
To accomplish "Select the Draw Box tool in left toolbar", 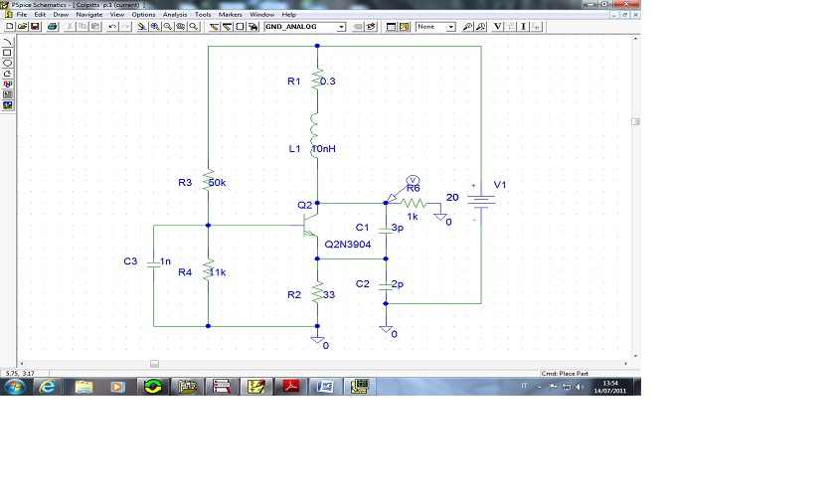I will (8, 52).
